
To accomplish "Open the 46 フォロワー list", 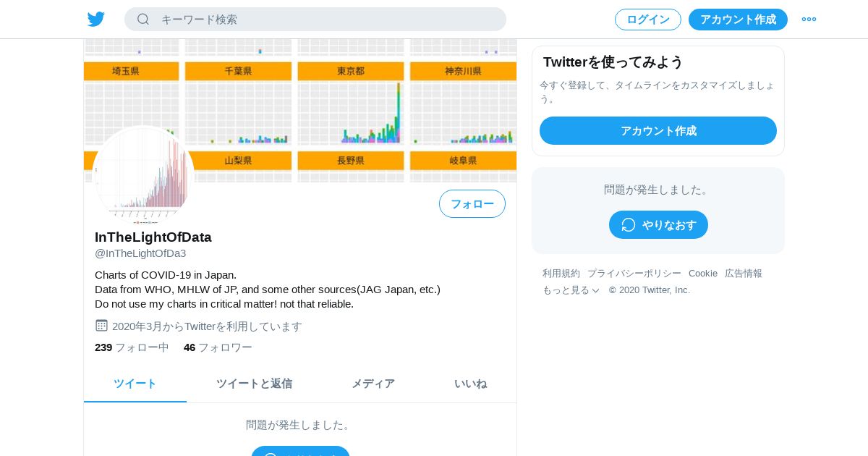I will (x=218, y=347).
